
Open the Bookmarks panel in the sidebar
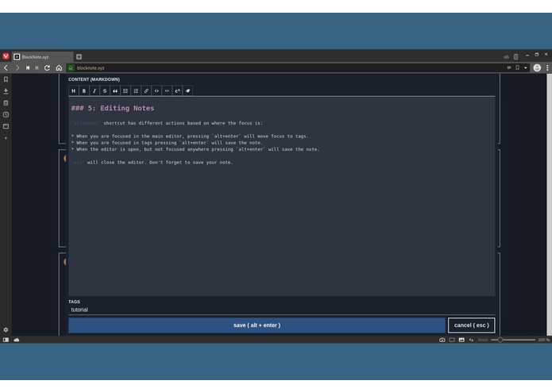point(6,79)
